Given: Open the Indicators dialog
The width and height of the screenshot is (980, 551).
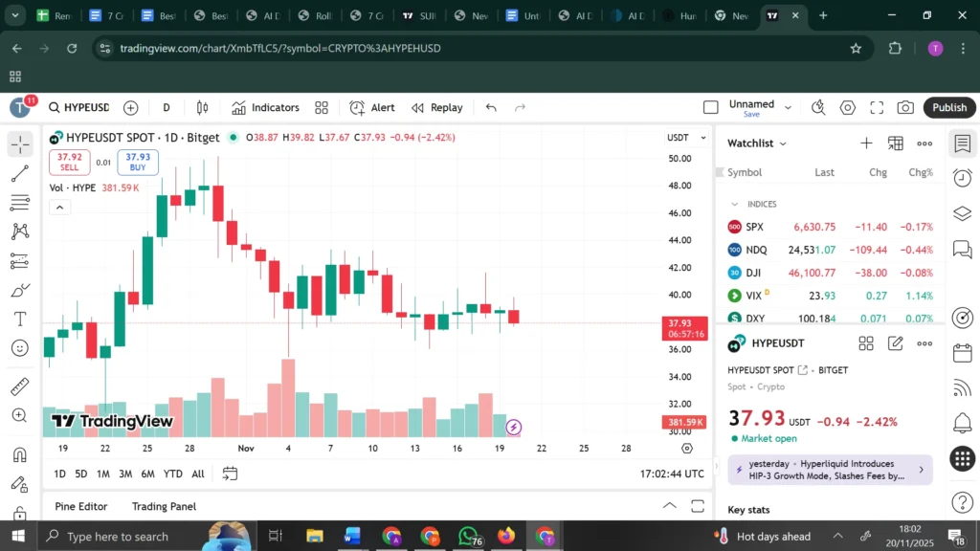Looking at the screenshot, I should pyautogui.click(x=266, y=107).
